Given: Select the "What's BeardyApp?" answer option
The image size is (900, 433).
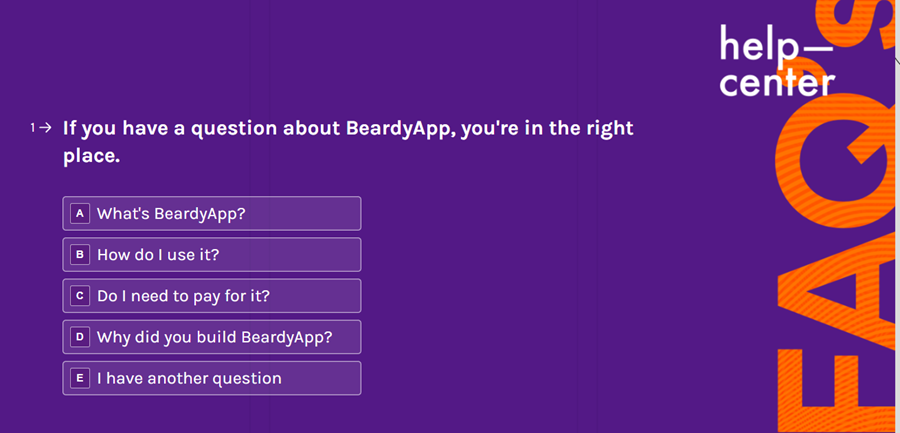Looking at the screenshot, I should (212, 214).
